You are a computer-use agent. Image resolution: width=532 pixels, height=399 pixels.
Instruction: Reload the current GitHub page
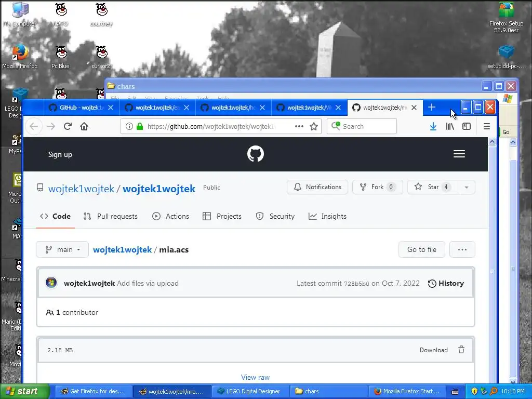[x=68, y=127]
